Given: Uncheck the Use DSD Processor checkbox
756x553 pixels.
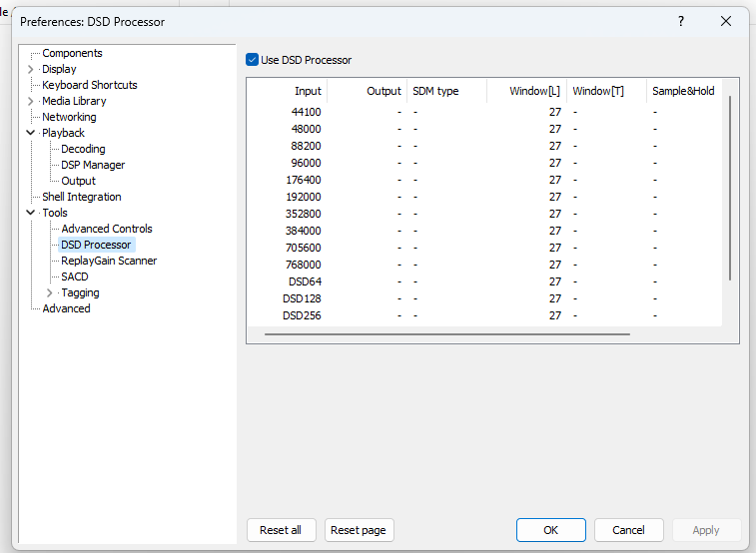Looking at the screenshot, I should (253, 60).
